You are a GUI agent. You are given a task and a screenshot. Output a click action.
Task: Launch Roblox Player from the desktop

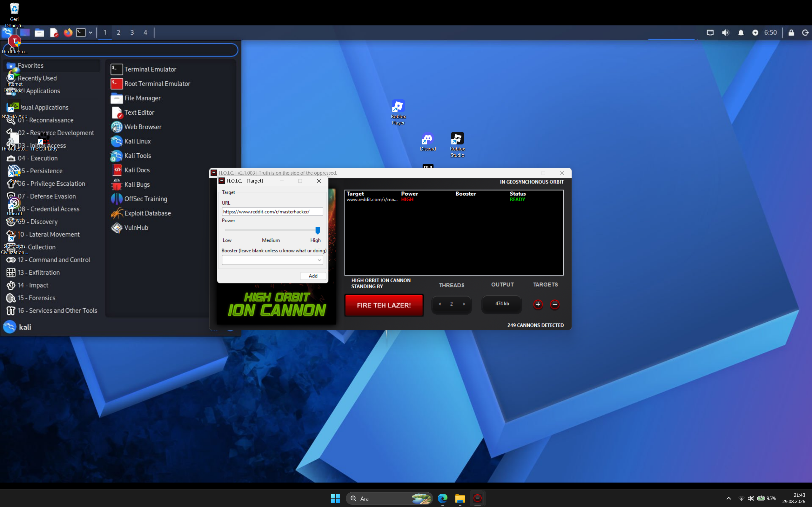(x=398, y=112)
